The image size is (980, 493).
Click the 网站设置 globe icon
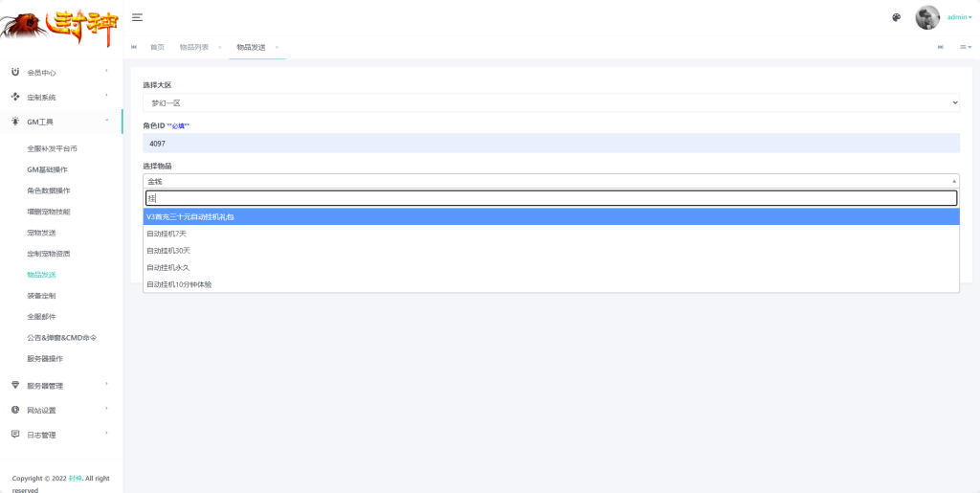15,410
